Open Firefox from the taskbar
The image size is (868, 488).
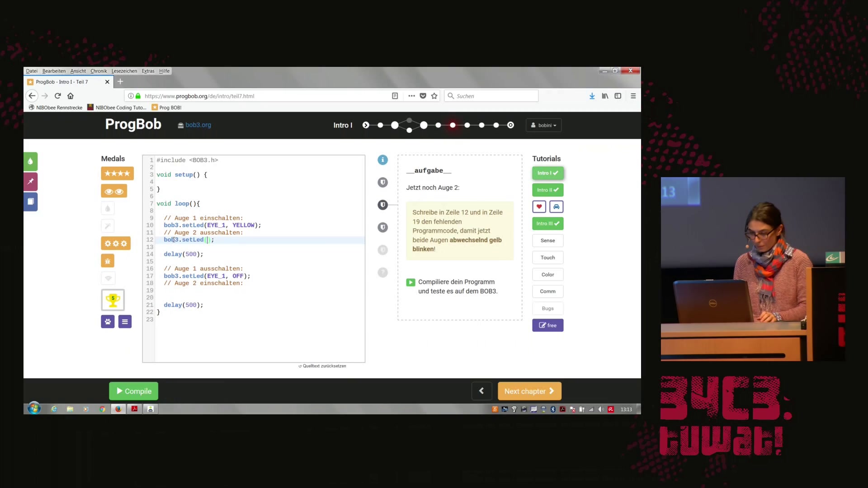pos(118,409)
